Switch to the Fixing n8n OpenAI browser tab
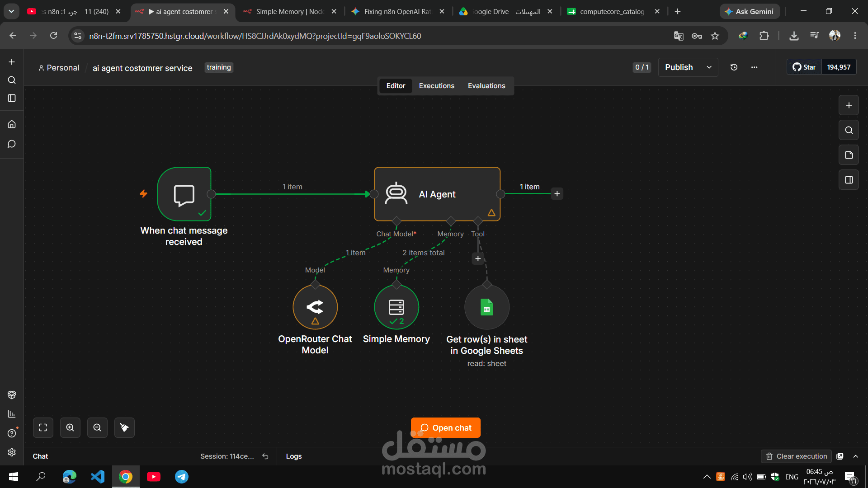868x488 pixels. 398,11
